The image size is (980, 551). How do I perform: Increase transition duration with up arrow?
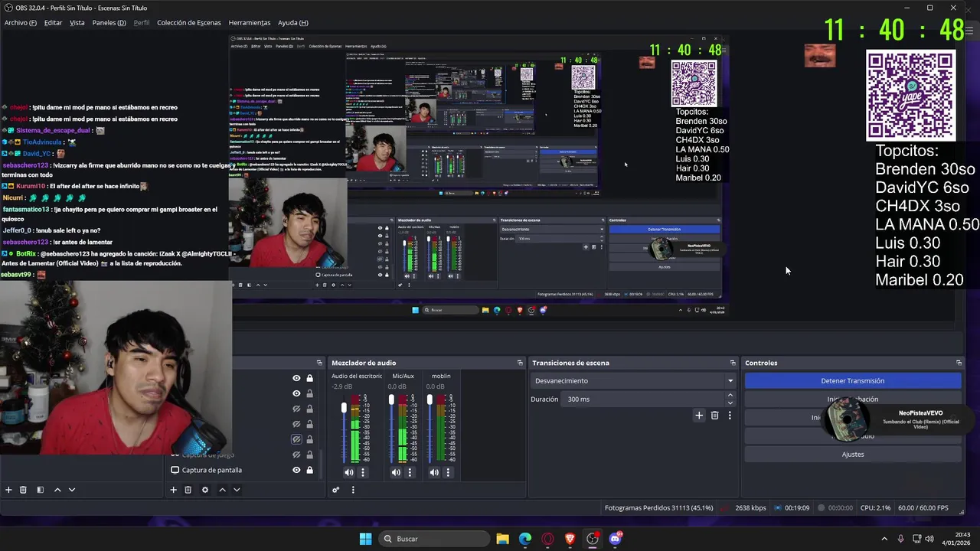click(x=730, y=396)
